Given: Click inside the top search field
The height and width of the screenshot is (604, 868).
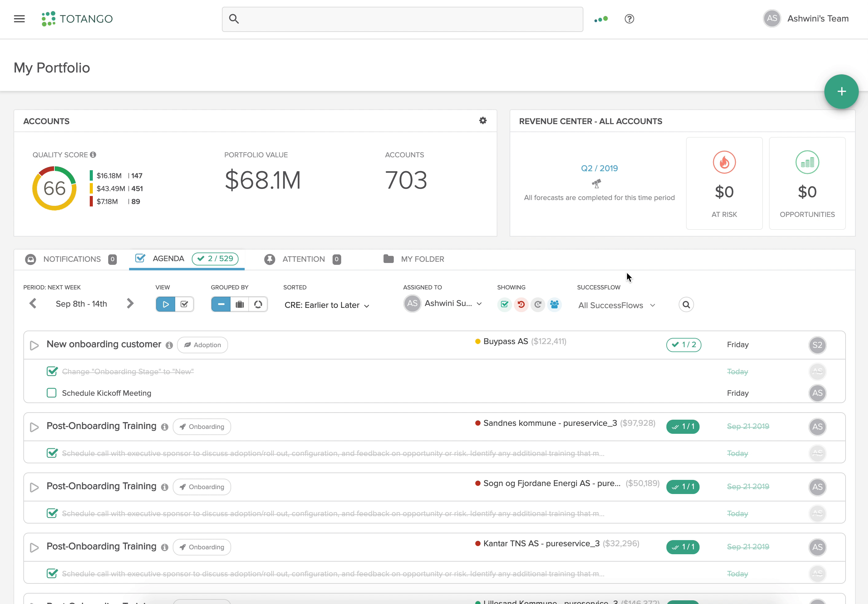Looking at the screenshot, I should (402, 19).
